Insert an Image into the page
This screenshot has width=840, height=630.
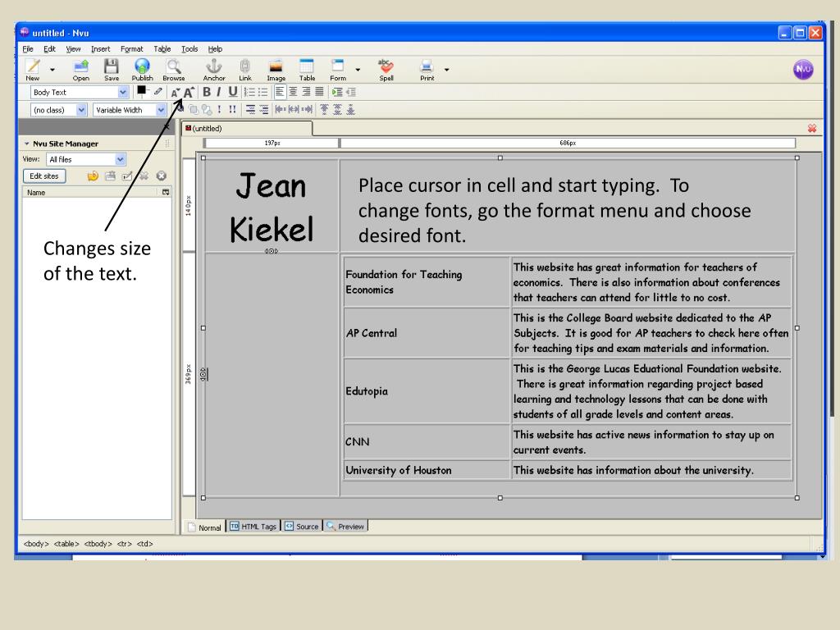click(276, 70)
